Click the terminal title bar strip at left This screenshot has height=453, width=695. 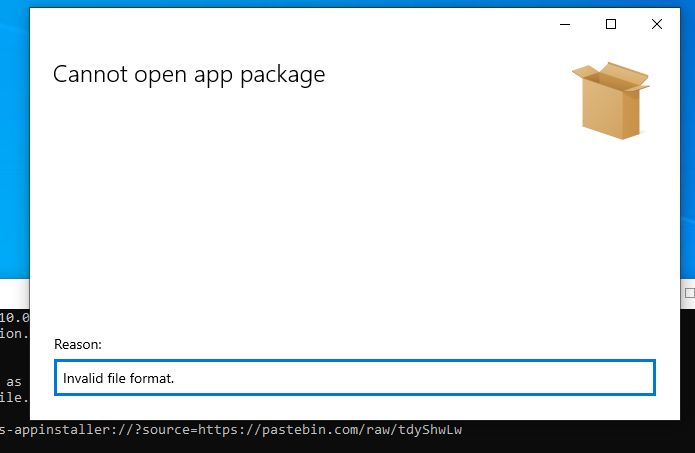click(x=15, y=293)
